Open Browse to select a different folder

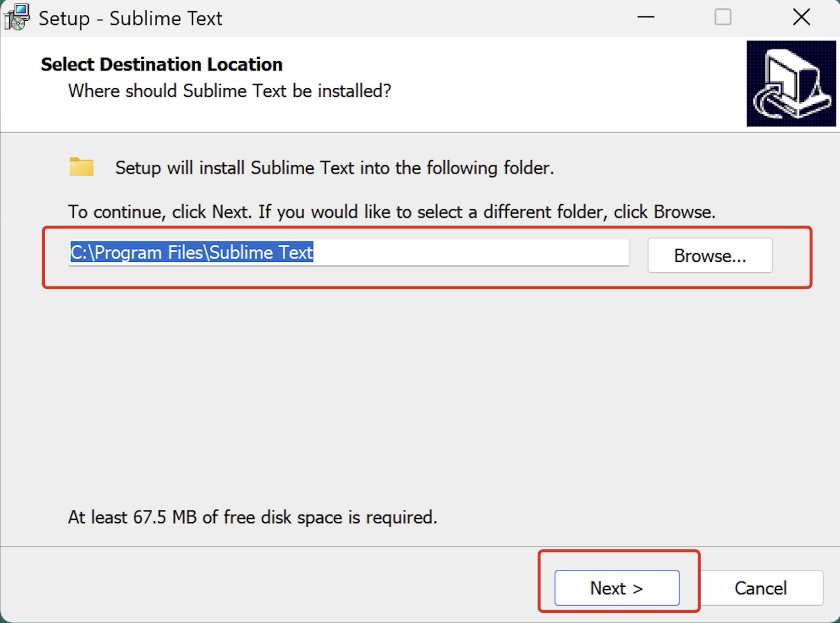[x=709, y=256]
